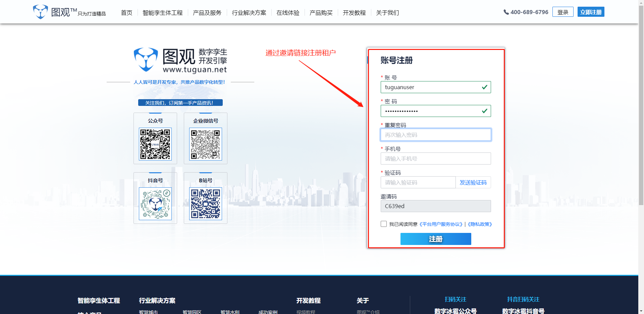Image resolution: width=644 pixels, height=314 pixels.
Task: Focus the 重复密码 input field
Action: click(x=436, y=135)
